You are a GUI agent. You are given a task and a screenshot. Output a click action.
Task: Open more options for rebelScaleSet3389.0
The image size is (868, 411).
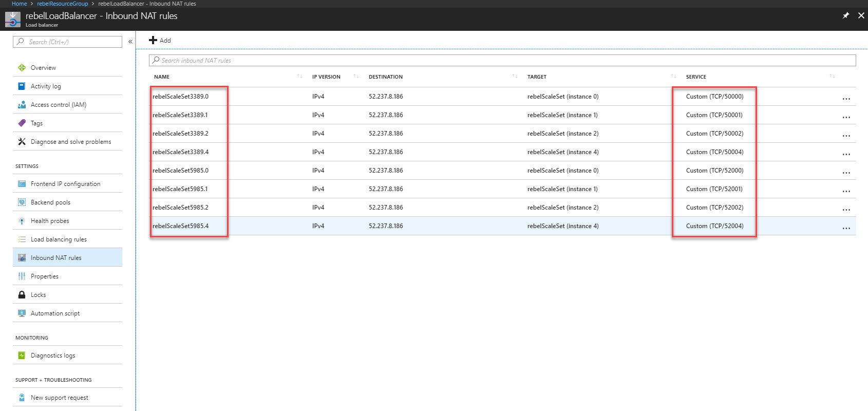[x=846, y=98]
